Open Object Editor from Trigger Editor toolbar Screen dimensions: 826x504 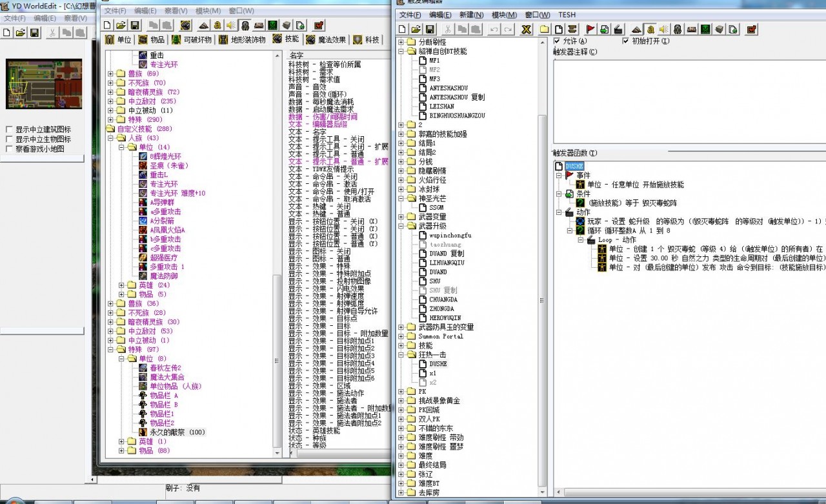coord(677,29)
